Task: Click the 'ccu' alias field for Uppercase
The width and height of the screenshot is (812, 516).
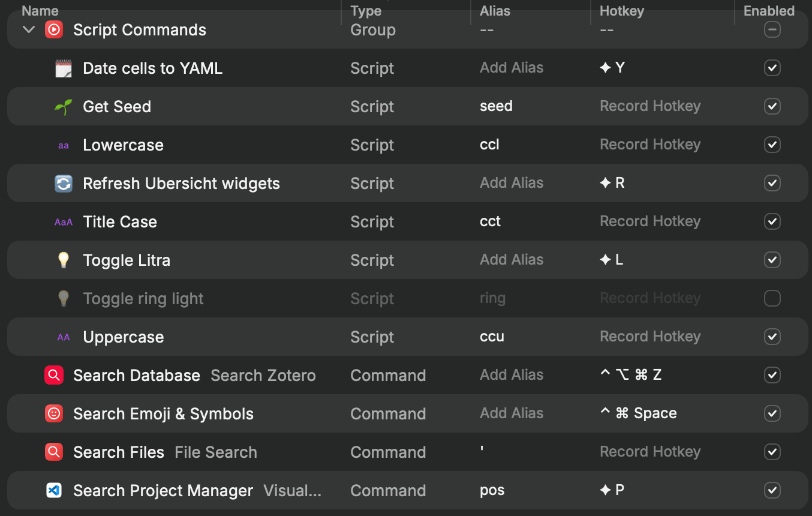Action: pyautogui.click(x=492, y=337)
